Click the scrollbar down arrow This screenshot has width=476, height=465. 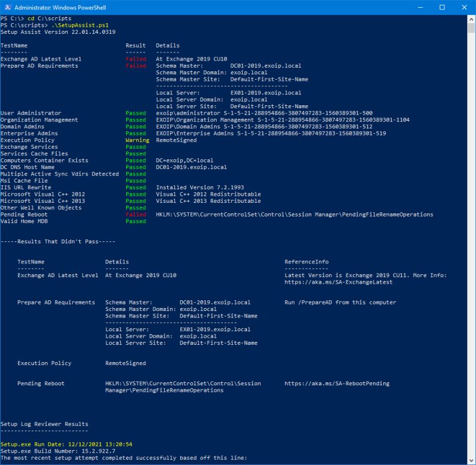point(471,458)
